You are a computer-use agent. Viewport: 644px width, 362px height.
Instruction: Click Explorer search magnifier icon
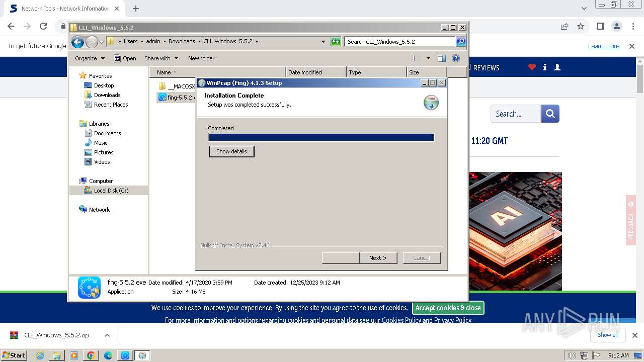(461, 42)
